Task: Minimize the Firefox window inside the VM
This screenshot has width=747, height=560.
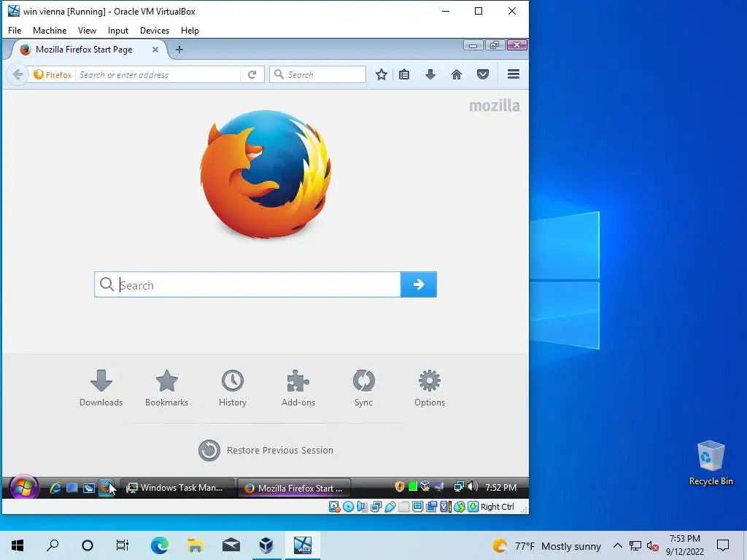Action: [x=473, y=45]
